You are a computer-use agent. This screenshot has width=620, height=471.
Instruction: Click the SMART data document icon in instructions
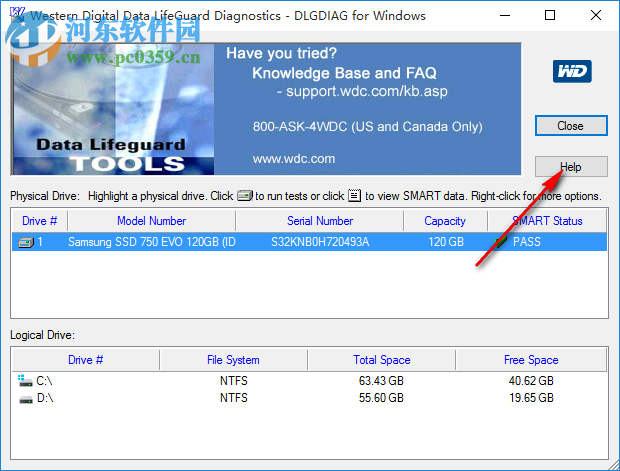tap(354, 196)
